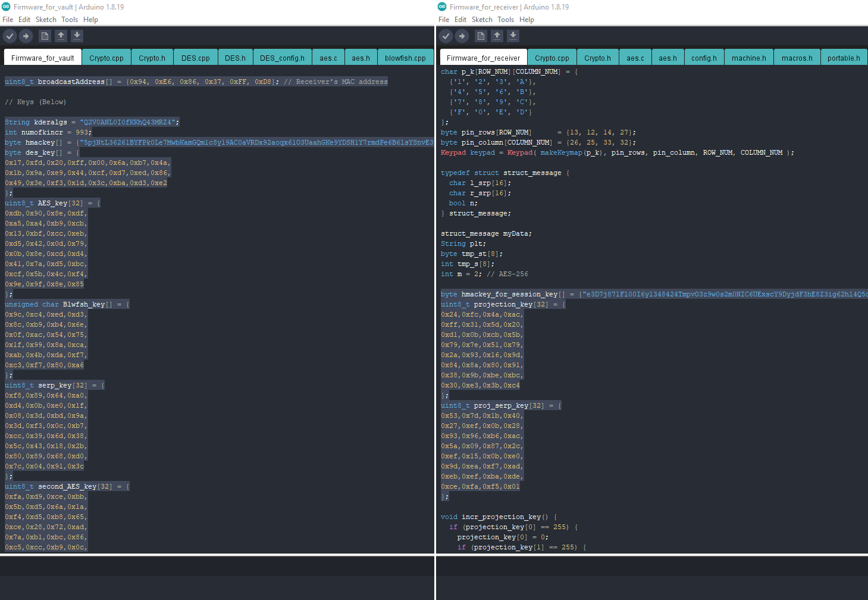The height and width of the screenshot is (600, 868).
Task: Click the 'byte hmackey_for_session_key[]' line
Action: (654, 294)
